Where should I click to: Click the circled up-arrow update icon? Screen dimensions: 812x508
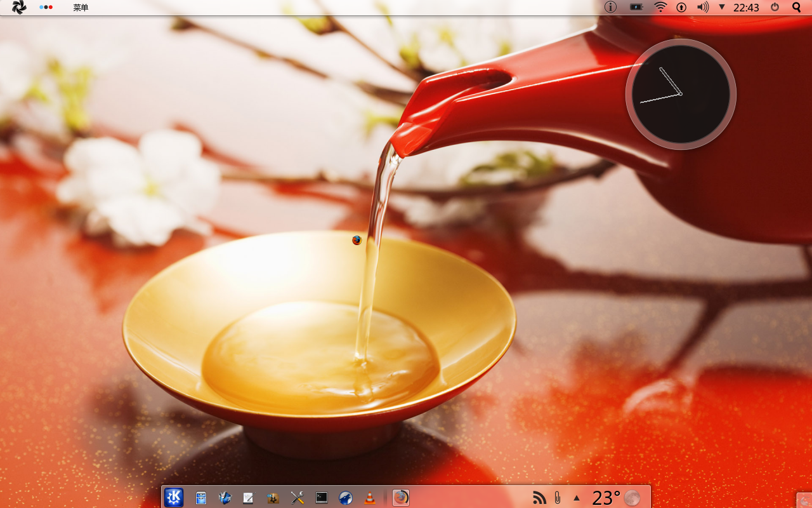681,8
